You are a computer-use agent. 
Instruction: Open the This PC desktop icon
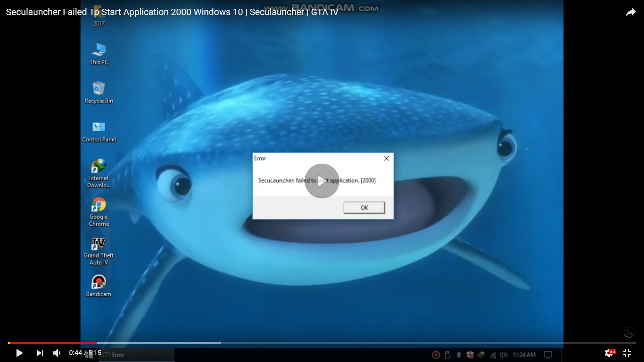point(99,54)
